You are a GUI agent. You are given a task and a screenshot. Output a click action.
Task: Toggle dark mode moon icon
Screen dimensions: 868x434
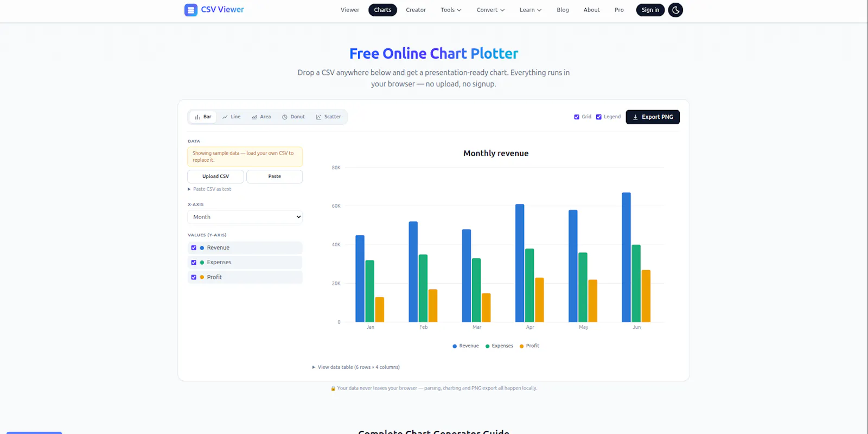[x=675, y=10]
